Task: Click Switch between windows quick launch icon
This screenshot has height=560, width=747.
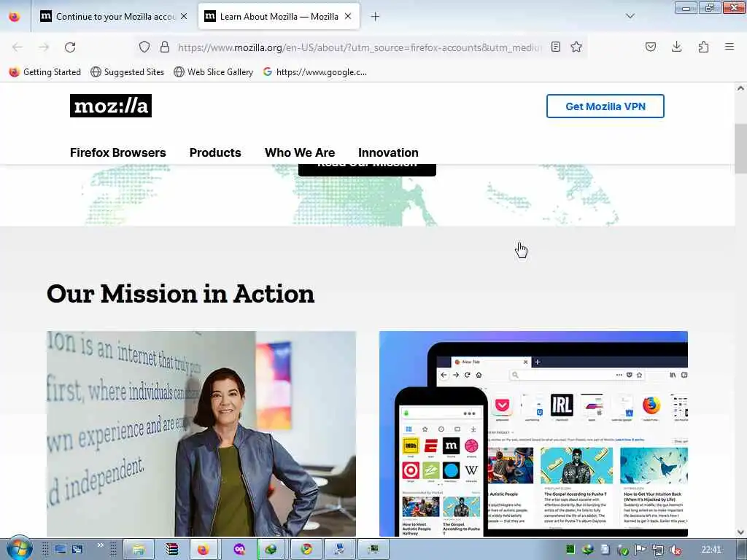Action: pyautogui.click(x=77, y=550)
